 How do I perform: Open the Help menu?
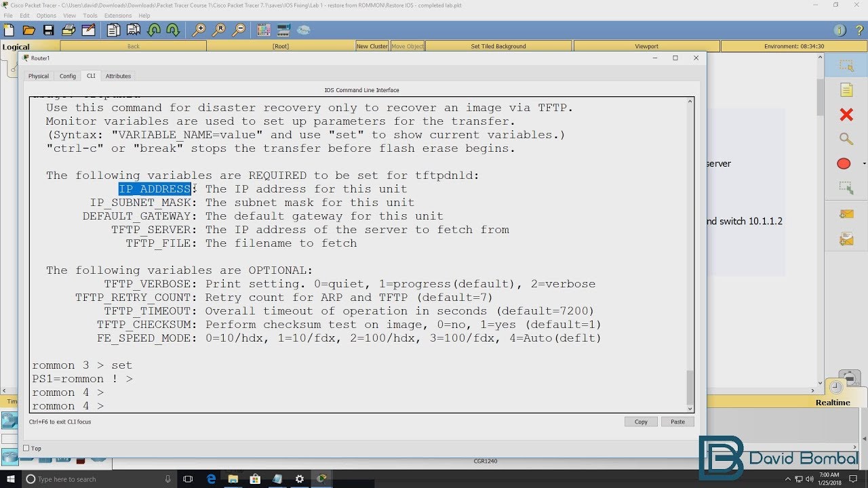tap(144, 16)
